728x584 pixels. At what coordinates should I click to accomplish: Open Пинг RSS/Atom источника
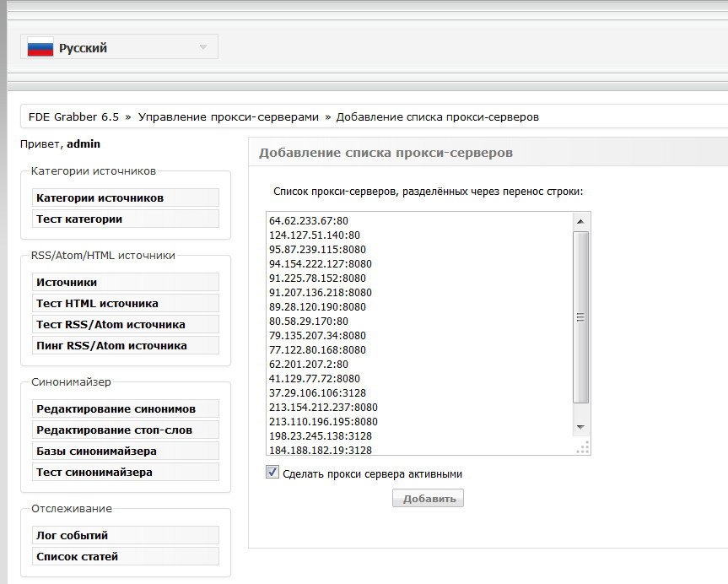tap(126, 346)
